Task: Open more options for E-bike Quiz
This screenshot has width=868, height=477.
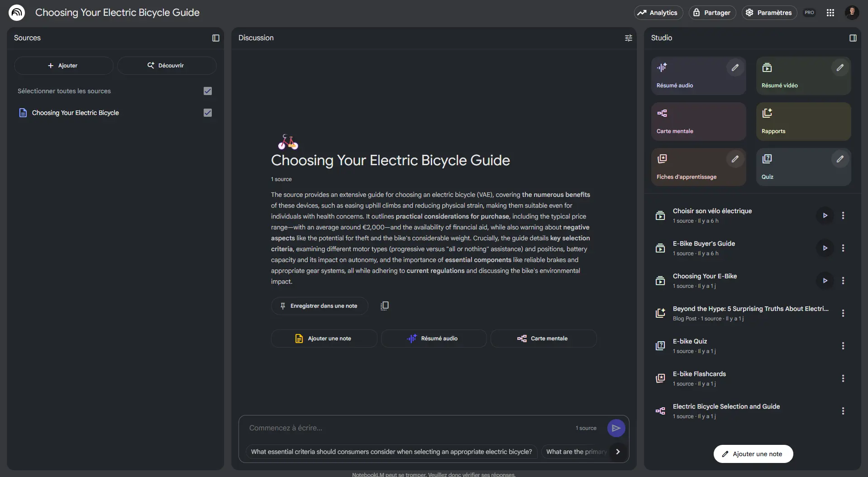Action: (843, 346)
